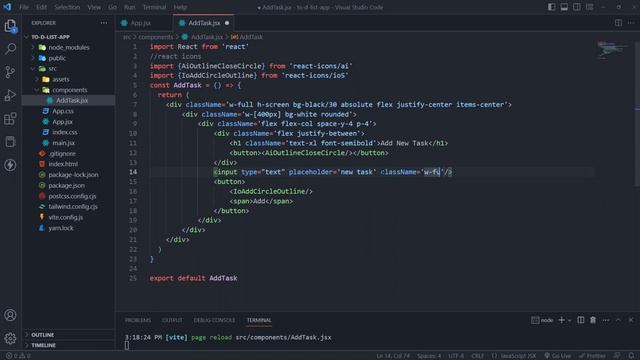Click Go Live in the status bar
This screenshot has width=640, height=360.
coord(558,356)
